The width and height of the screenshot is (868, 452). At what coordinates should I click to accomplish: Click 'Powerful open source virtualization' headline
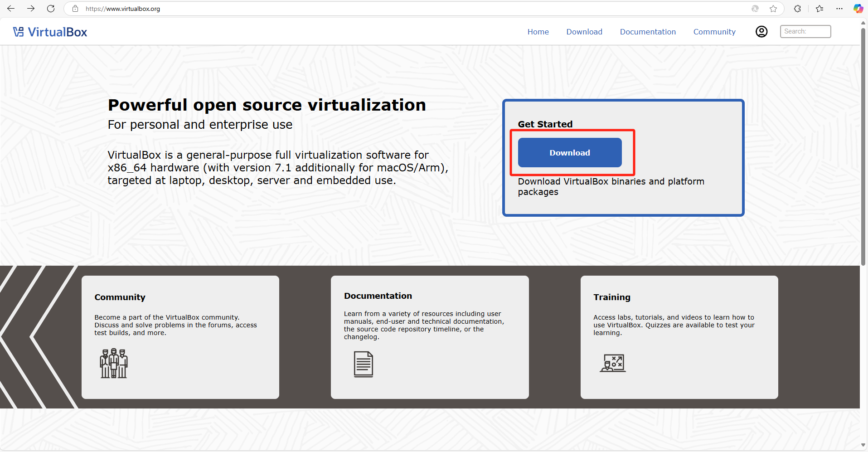click(267, 105)
